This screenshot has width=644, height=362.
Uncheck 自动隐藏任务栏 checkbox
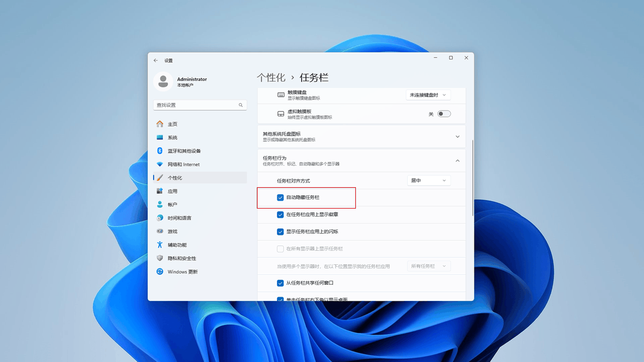[x=280, y=197]
